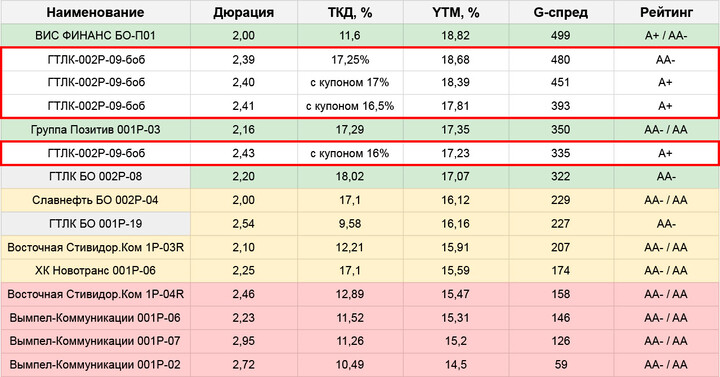Select the 'с купоном 16,5%' cell
This screenshot has height=377, width=720.
(350, 106)
